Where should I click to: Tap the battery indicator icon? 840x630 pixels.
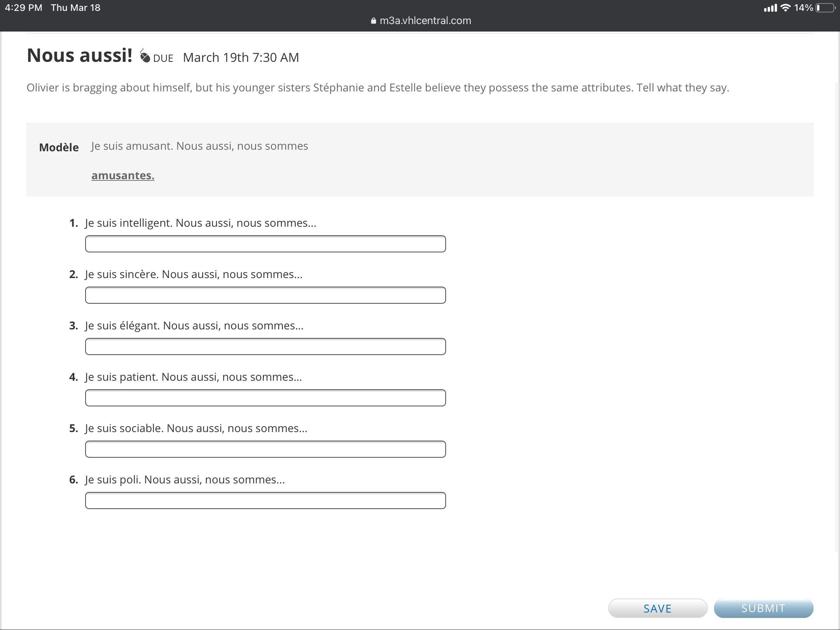[x=826, y=8]
